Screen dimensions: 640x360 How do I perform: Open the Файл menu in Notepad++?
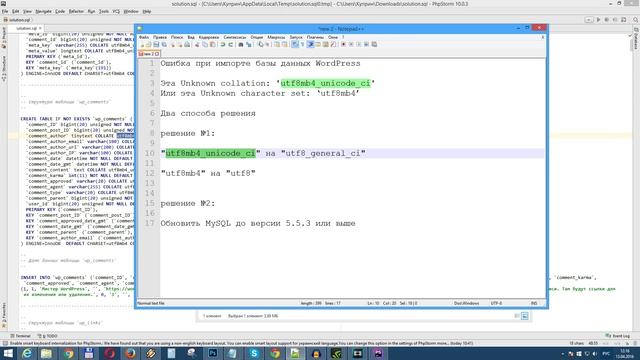(144, 37)
